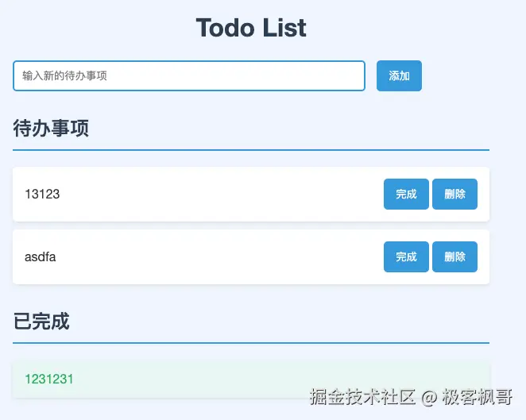
Task: Click the asdfa task text
Action: (x=41, y=257)
